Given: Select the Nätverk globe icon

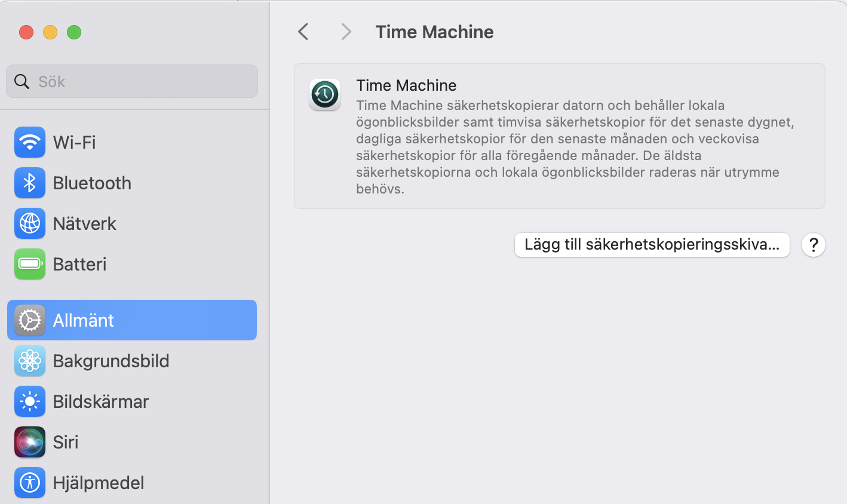Looking at the screenshot, I should [30, 223].
